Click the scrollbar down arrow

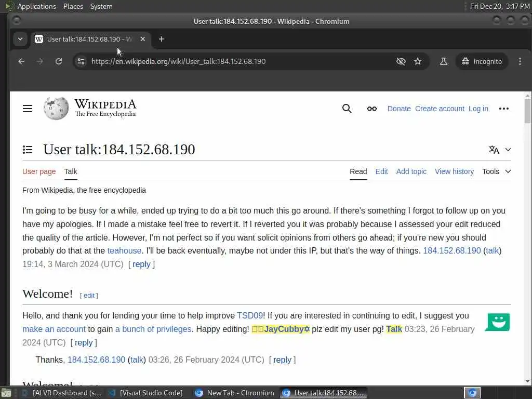pyautogui.click(x=527, y=381)
